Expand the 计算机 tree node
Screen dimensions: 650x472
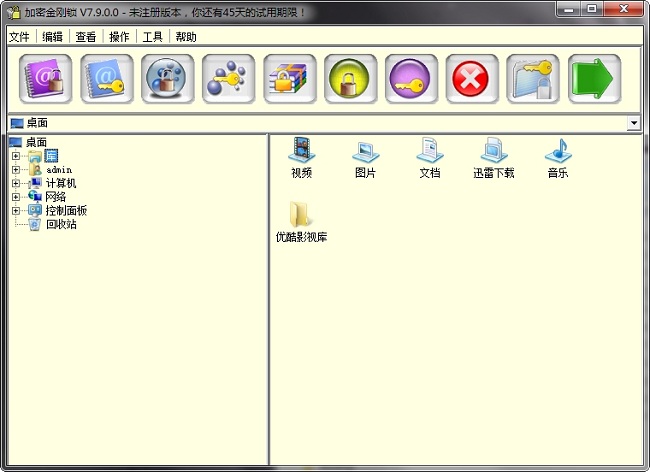pyautogui.click(x=16, y=184)
